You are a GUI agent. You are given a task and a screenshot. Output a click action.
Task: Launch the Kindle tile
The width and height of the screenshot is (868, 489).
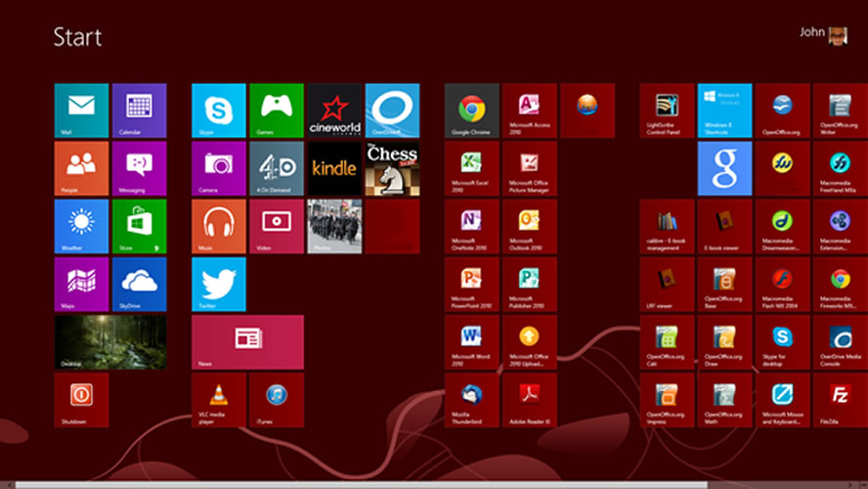coord(334,168)
